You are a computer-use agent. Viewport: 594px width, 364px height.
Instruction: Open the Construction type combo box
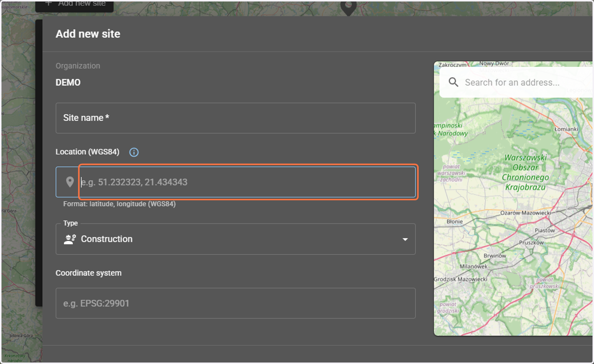point(236,239)
